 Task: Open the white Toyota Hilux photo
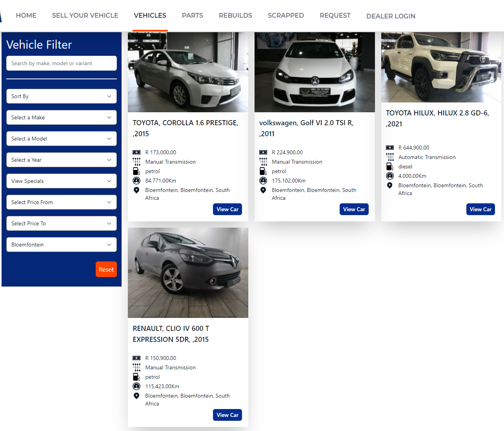pos(441,67)
